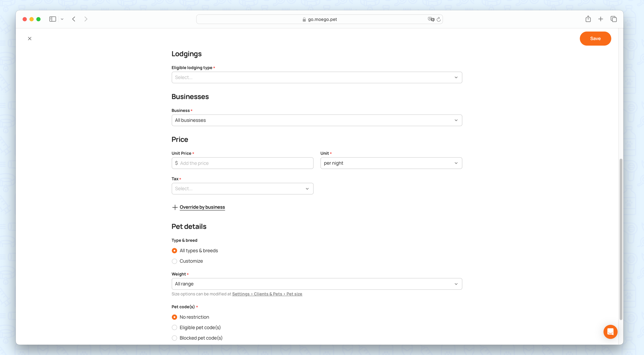Click the Unit Price input field
The image size is (644, 355).
[245, 163]
